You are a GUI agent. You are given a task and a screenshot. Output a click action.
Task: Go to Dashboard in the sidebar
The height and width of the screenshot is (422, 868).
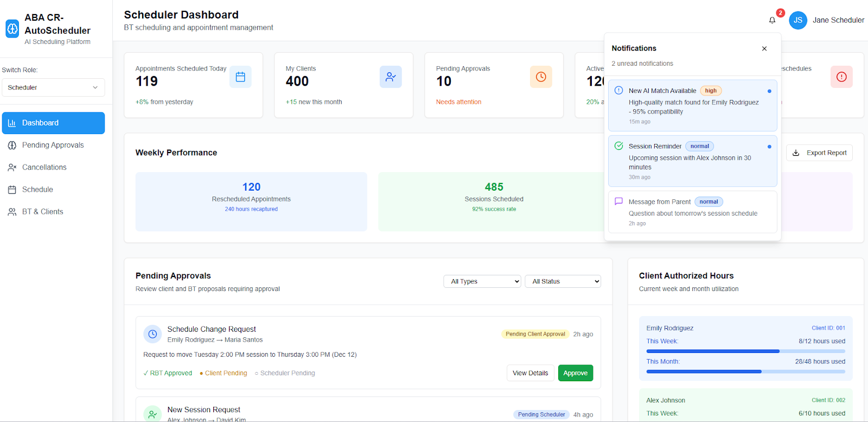[53, 123]
